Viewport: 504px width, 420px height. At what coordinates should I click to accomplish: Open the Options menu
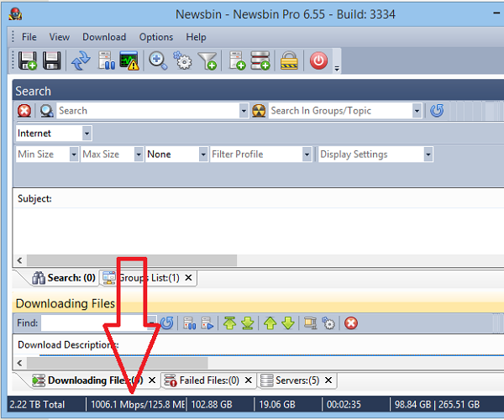pyautogui.click(x=156, y=37)
